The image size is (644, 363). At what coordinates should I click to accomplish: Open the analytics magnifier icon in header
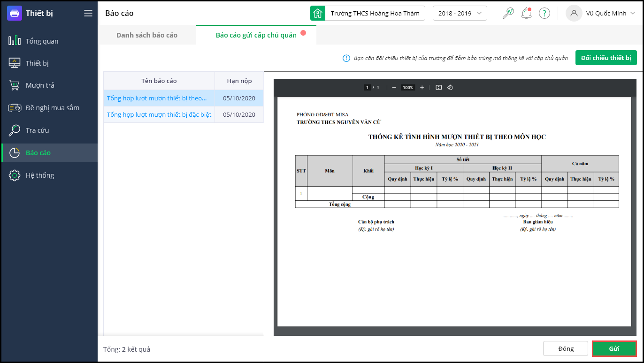click(x=508, y=13)
